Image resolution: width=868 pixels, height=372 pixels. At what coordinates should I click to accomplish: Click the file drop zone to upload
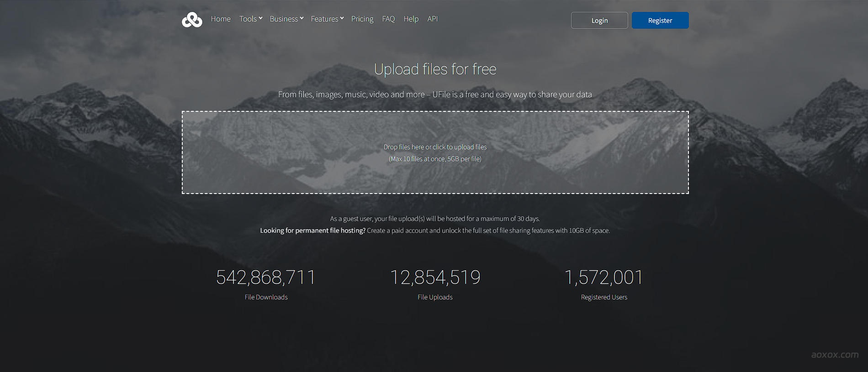(x=435, y=152)
